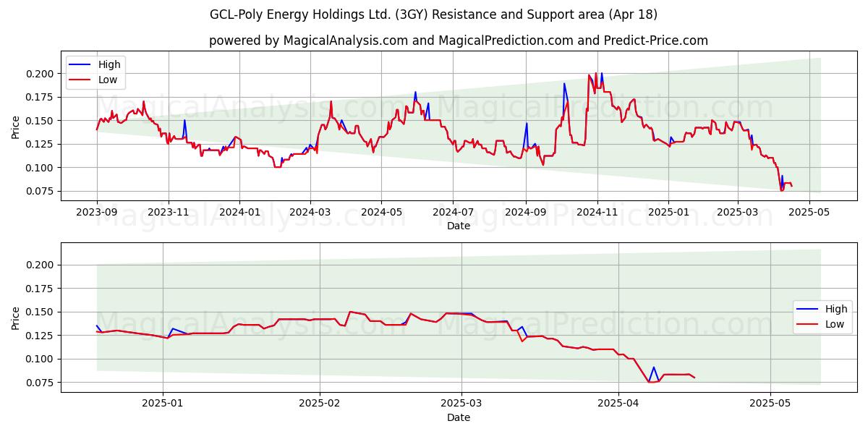The image size is (868, 434).
Task: Click the '0.175' price tick on the top chart
Action: (41, 97)
